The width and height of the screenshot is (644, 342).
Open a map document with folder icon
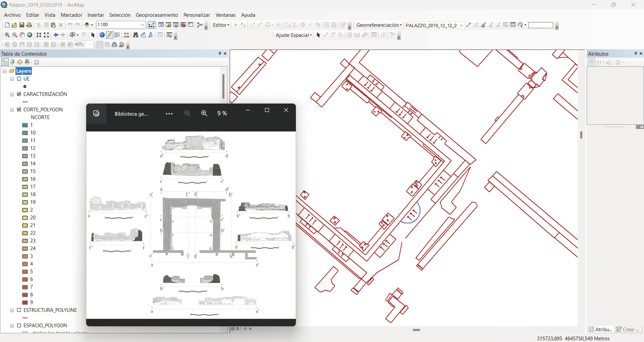pyautogui.click(x=14, y=25)
